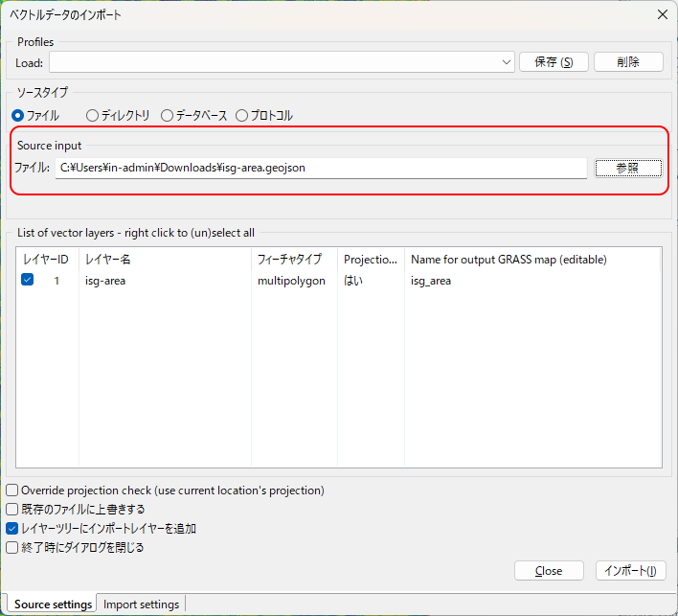
Task: Open the Profiles Load dropdown
Action: point(282,62)
